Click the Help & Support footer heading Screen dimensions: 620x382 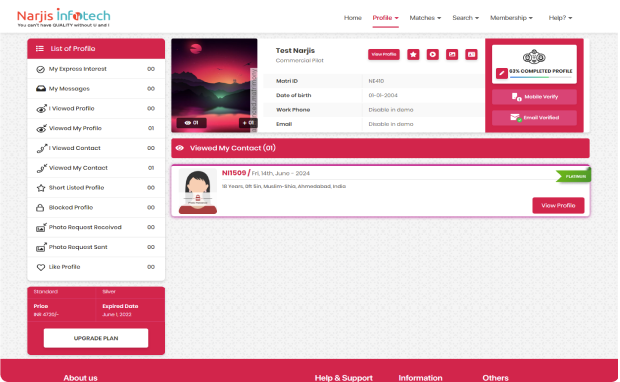[344, 378]
